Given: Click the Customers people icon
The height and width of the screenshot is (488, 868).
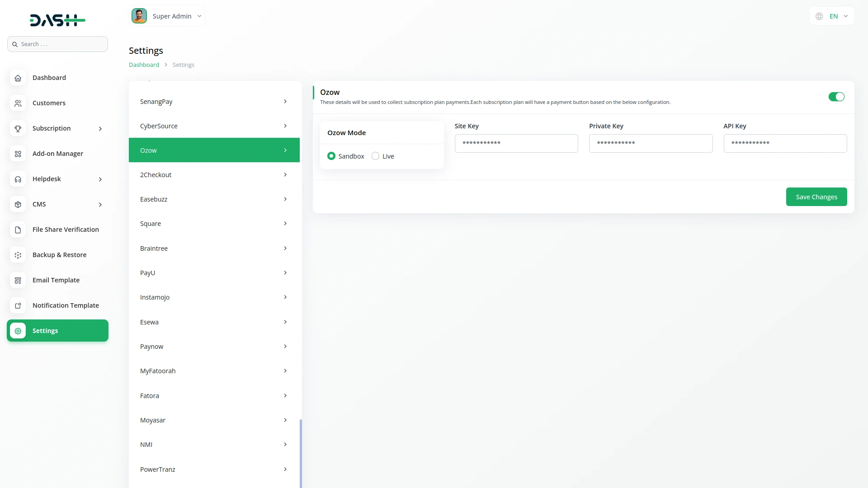Looking at the screenshot, I should tap(18, 103).
